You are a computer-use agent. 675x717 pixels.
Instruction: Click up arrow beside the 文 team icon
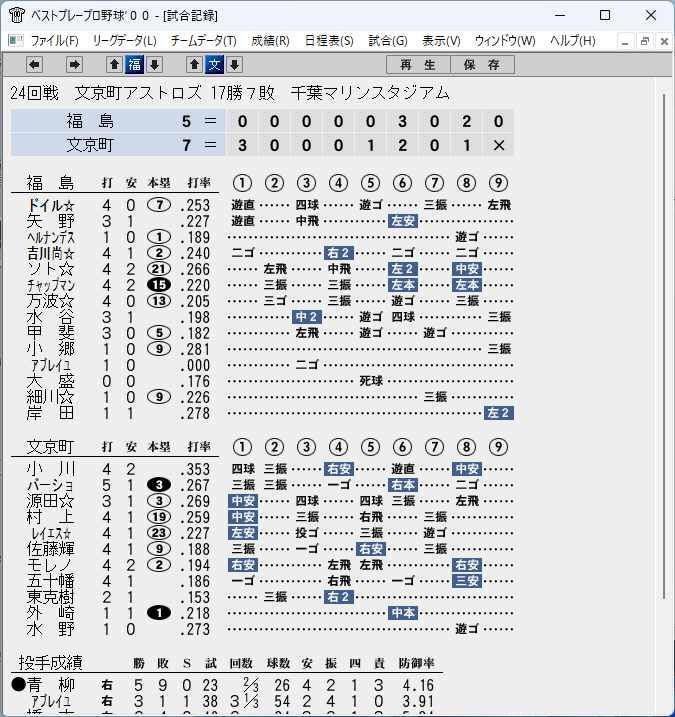(194, 64)
